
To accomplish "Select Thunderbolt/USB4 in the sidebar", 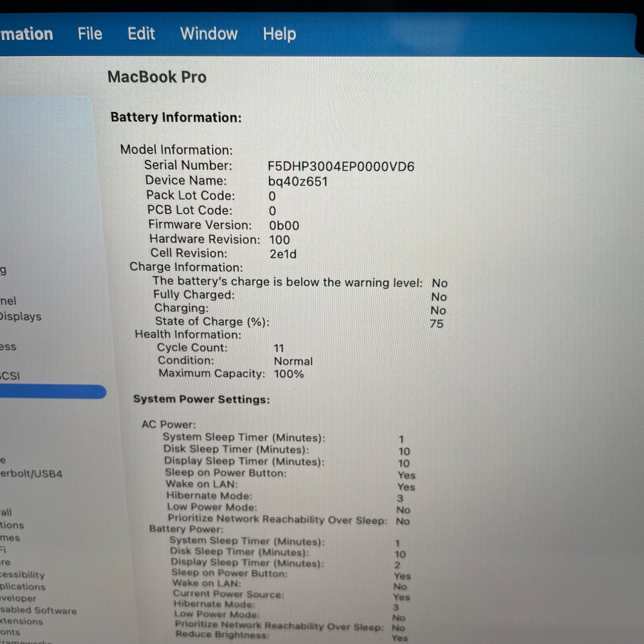I will [31, 473].
